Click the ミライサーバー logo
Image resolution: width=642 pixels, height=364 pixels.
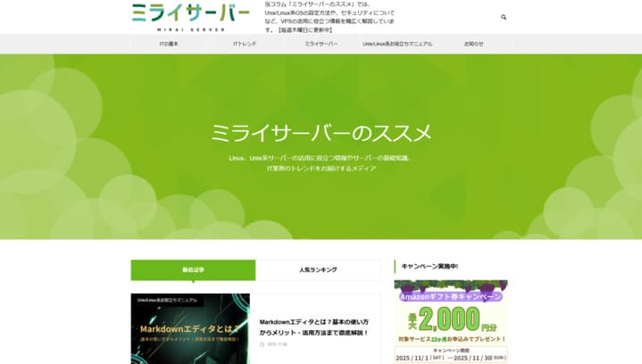190,16
